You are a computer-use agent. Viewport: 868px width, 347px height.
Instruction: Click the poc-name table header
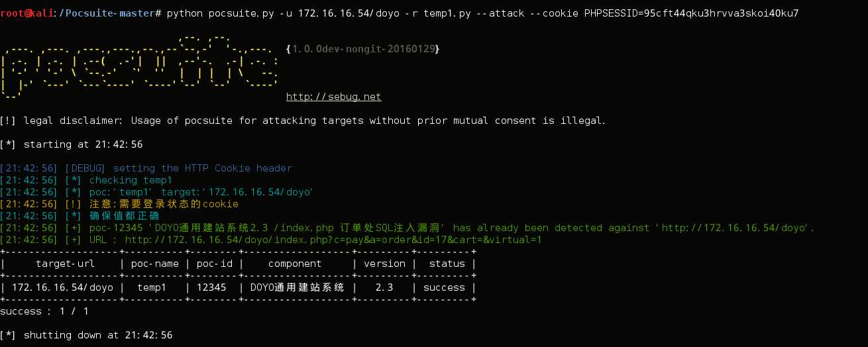[154, 264]
